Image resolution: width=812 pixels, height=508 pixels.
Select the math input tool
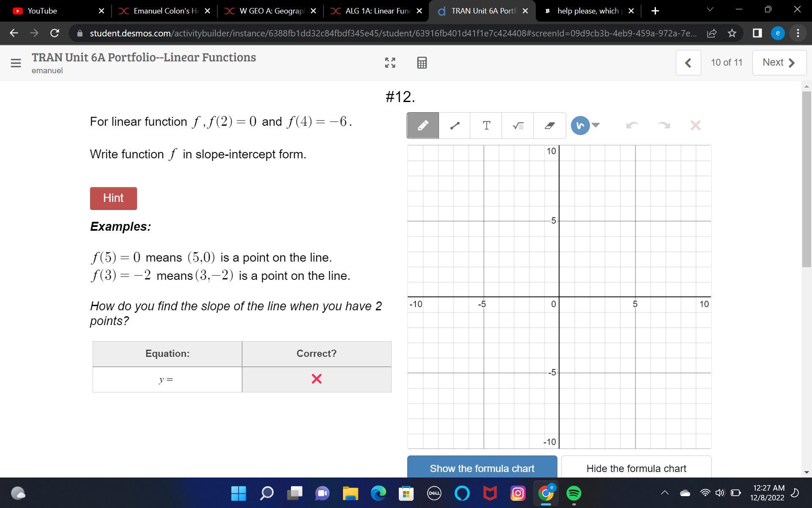[x=518, y=125]
